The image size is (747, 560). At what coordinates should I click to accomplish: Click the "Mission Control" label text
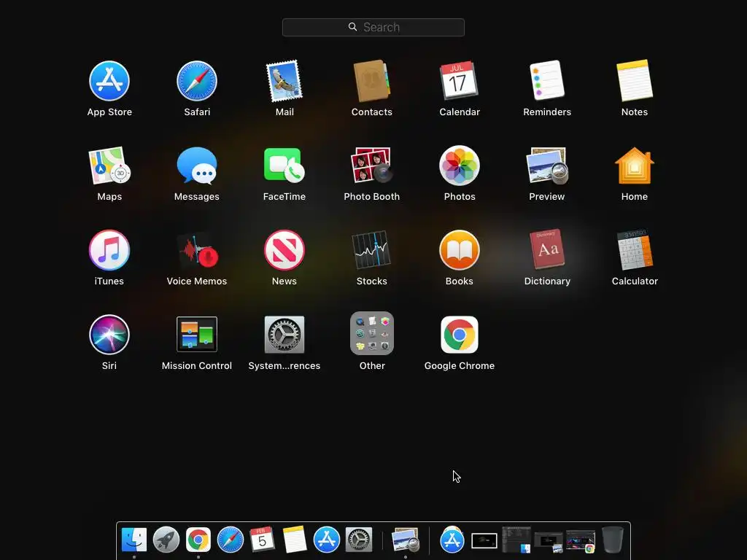click(x=197, y=366)
